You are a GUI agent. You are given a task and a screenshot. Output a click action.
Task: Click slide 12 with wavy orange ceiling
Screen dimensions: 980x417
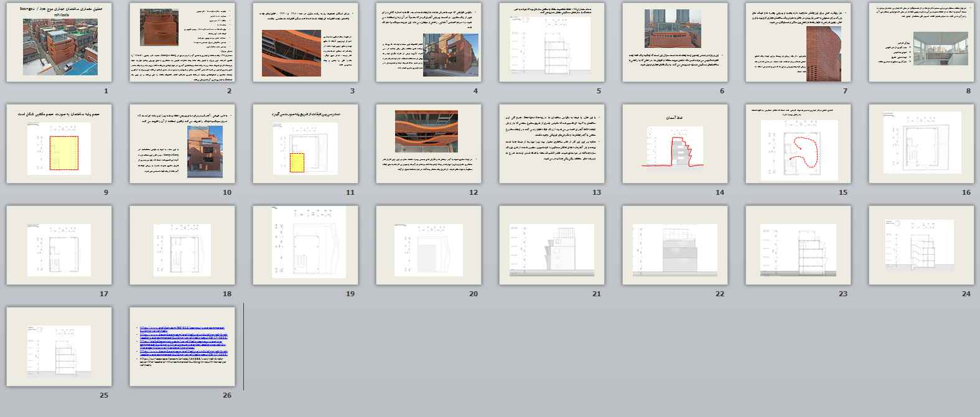429,144
